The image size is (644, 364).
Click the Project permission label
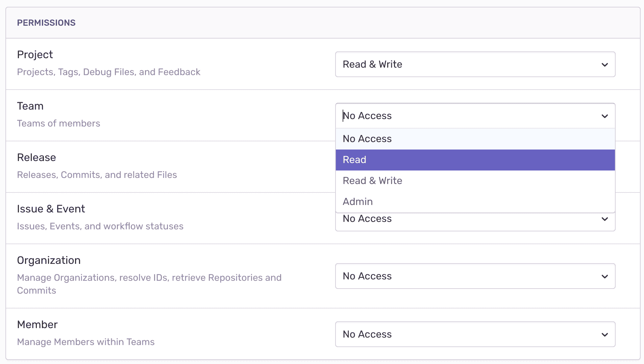pyautogui.click(x=35, y=54)
